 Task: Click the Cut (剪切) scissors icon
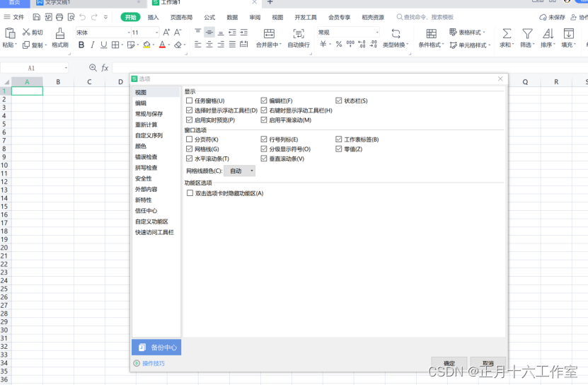(x=26, y=32)
